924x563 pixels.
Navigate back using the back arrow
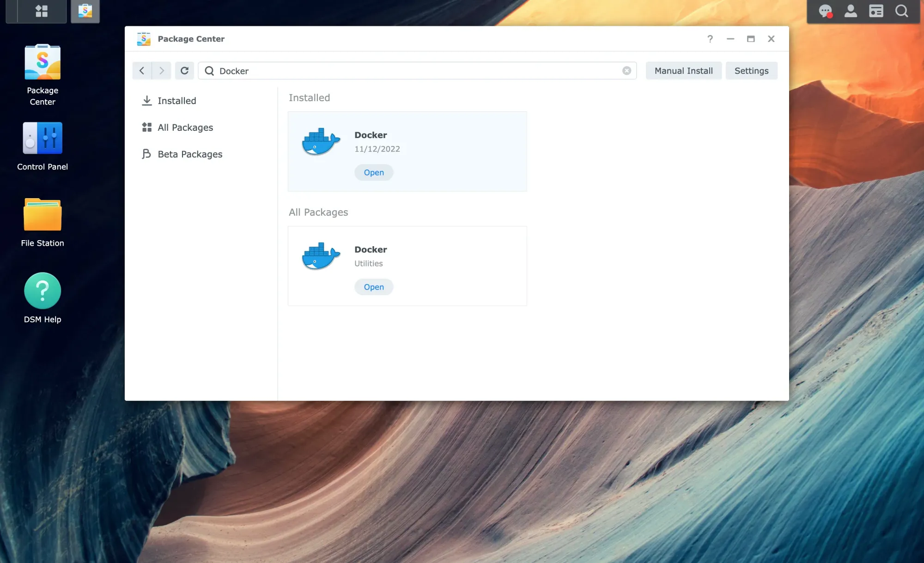(x=142, y=71)
